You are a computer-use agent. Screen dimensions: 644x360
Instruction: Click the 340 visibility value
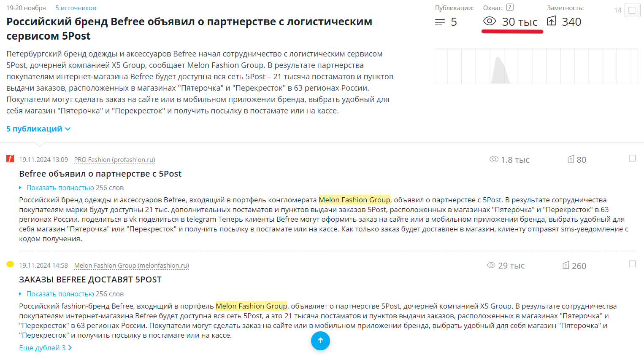(571, 22)
